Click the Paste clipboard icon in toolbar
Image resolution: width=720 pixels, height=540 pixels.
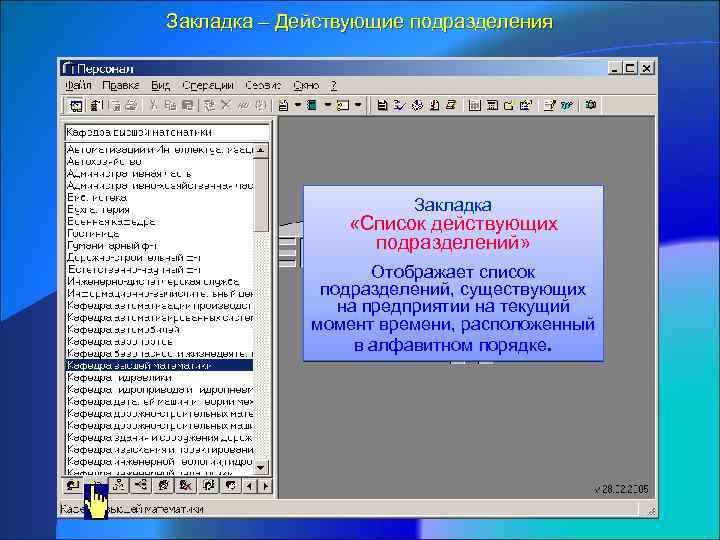pos(187,105)
